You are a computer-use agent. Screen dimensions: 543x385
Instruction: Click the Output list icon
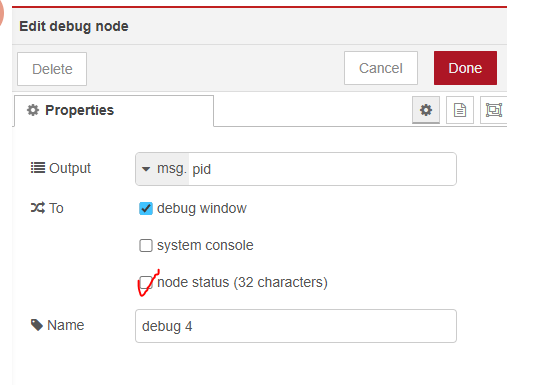[38, 168]
